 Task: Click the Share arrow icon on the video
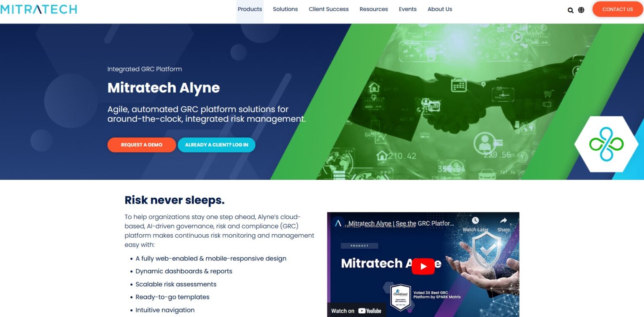[503, 220]
